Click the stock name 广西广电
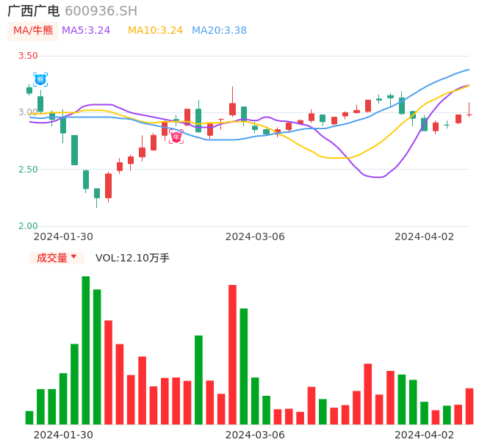The height and width of the screenshot is (445, 504). tap(33, 11)
